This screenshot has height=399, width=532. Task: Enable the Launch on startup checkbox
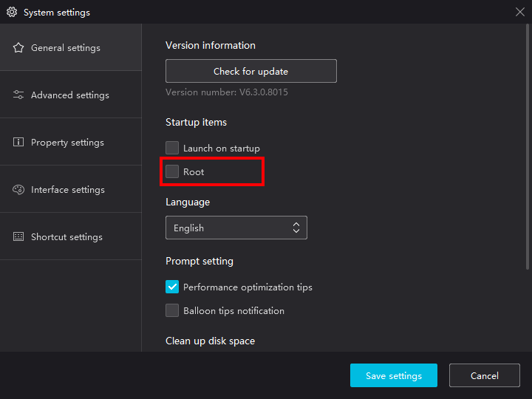tap(172, 148)
